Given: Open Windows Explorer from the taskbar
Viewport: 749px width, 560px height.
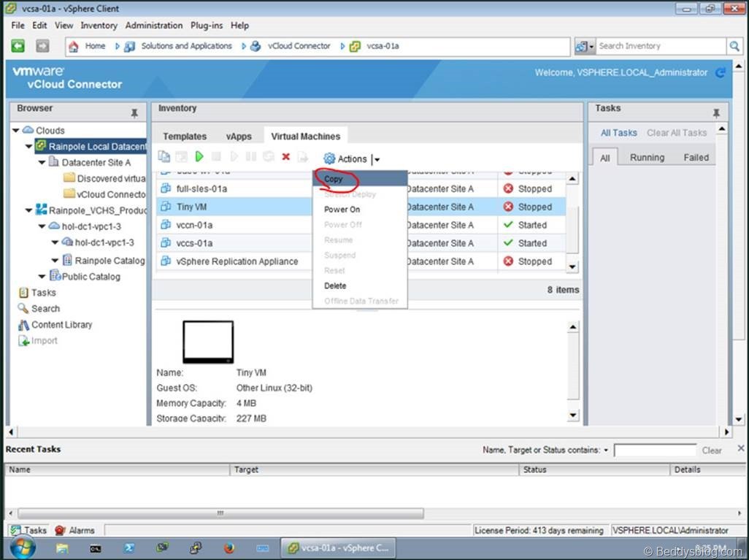Looking at the screenshot, I should point(62,548).
